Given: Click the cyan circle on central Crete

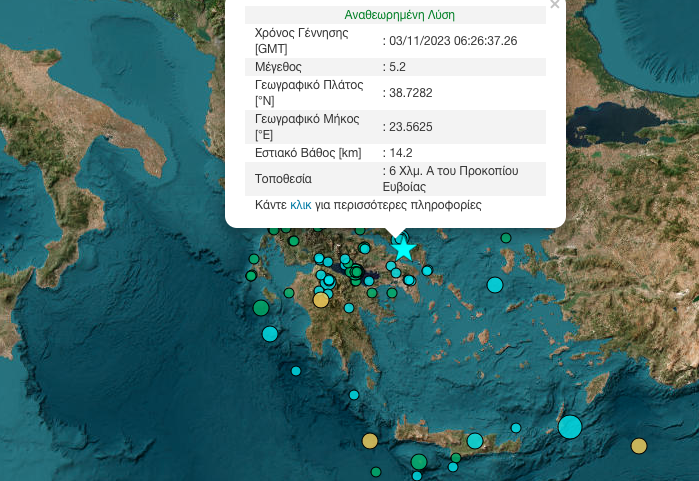Looking at the screenshot, I should click(475, 440).
